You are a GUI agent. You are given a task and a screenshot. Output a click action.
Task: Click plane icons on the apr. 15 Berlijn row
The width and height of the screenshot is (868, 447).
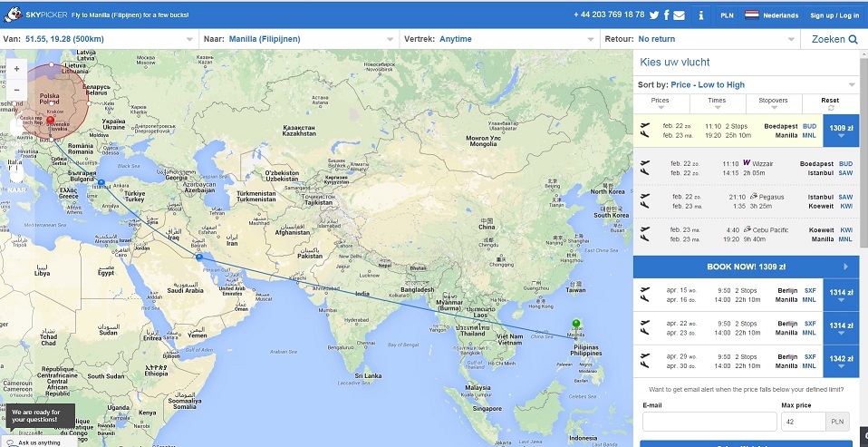coord(645,296)
